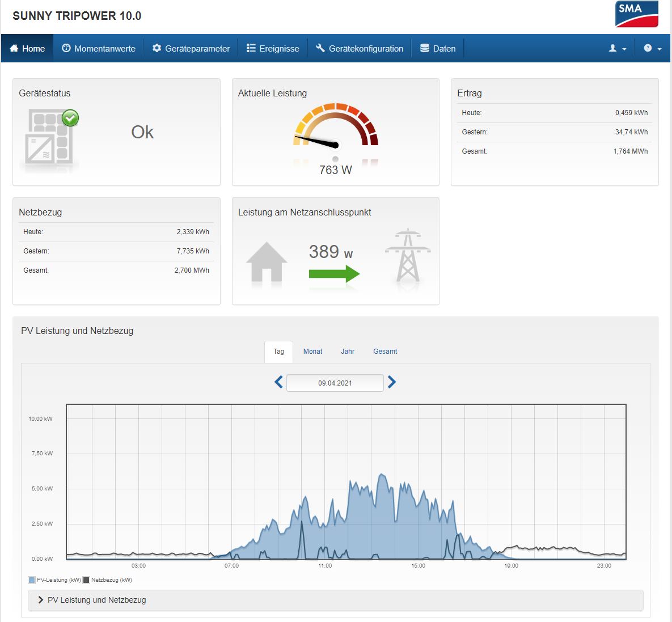
Task: Toggle Netzbezug series in chart legend
Action: (108, 580)
